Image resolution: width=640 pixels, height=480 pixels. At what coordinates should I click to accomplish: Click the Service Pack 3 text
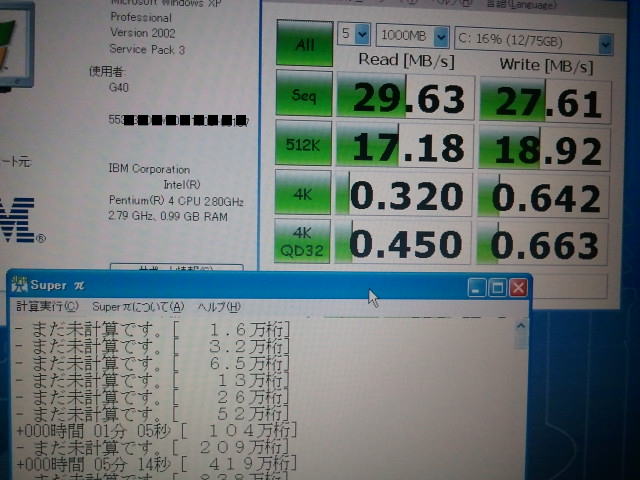click(x=147, y=49)
